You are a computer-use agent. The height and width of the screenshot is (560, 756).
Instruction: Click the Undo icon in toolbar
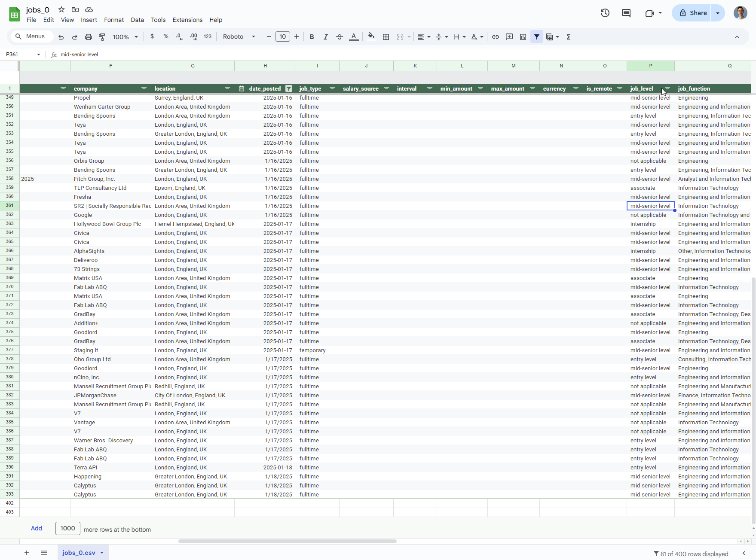[61, 37]
